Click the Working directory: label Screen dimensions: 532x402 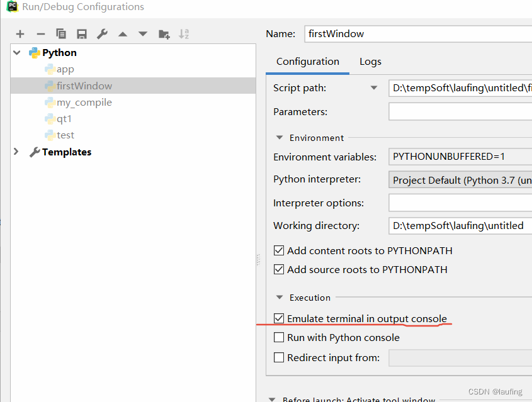click(316, 226)
